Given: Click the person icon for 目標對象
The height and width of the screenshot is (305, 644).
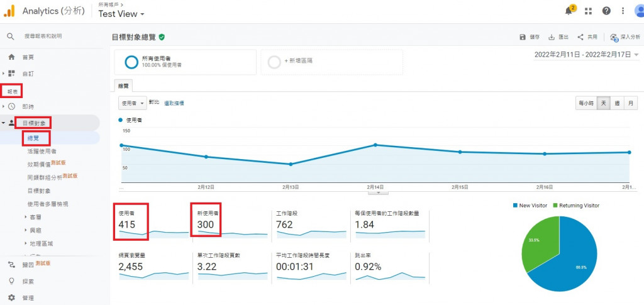Looking at the screenshot, I should coord(11,123).
